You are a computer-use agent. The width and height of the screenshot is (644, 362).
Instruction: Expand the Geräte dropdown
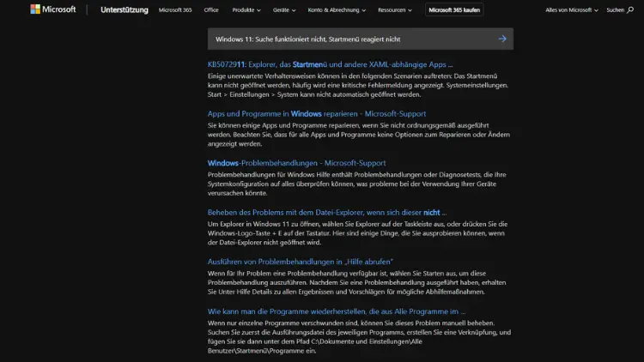click(x=284, y=9)
